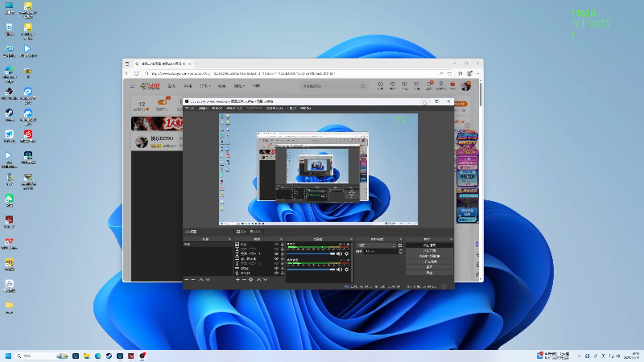The width and height of the screenshot is (644, 362).
Task: Toggle visibility eye of the microphone source row
Action: [x=276, y=273]
